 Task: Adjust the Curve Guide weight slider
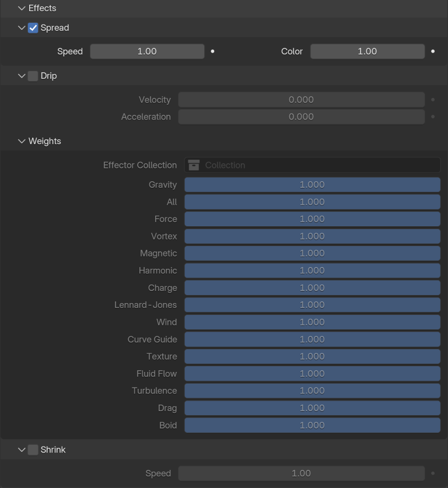click(312, 339)
